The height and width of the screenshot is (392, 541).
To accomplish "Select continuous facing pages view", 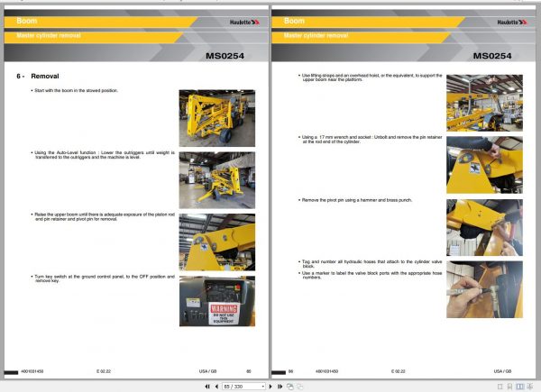I will [x=529, y=387].
